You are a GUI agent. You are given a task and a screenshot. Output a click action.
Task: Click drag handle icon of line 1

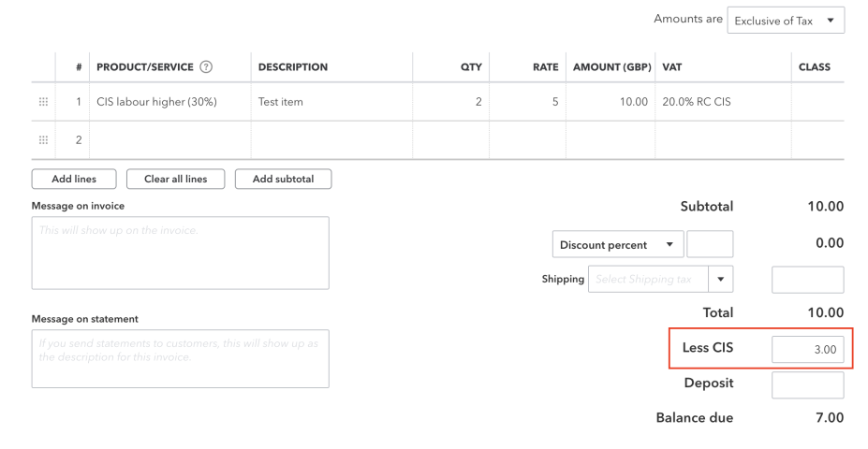(43, 102)
